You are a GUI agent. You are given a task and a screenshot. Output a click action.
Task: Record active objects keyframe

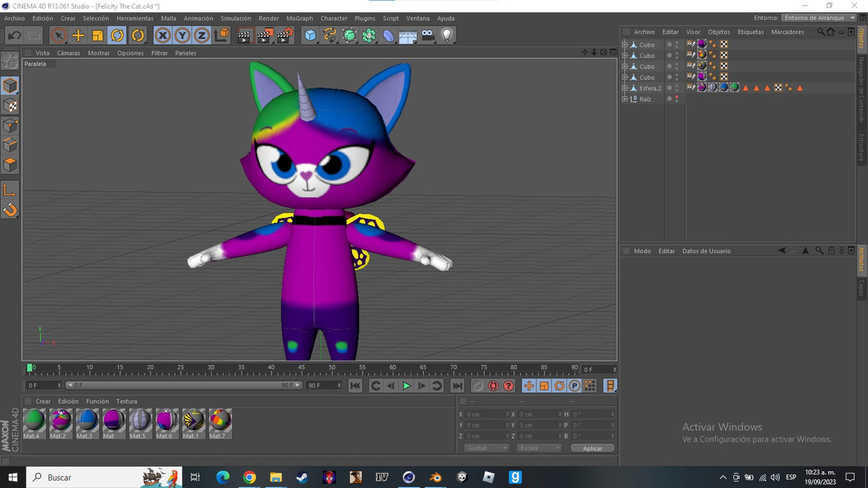pyautogui.click(x=478, y=386)
